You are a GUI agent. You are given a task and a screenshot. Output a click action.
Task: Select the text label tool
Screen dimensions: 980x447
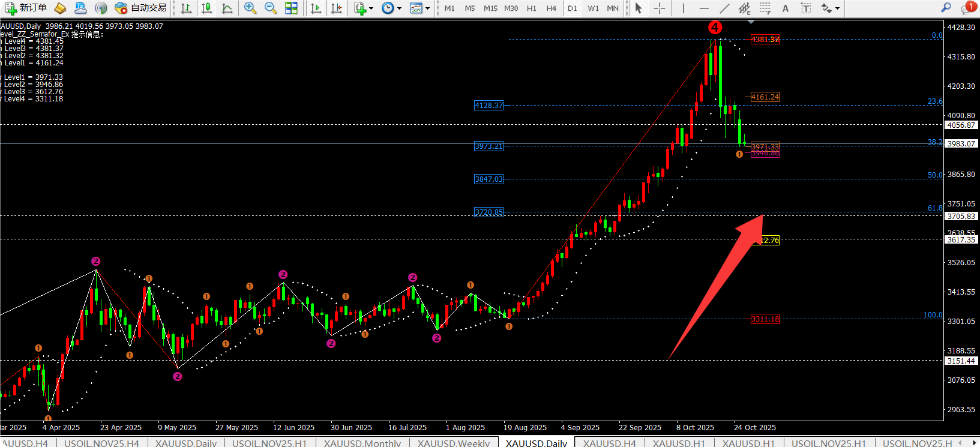(786, 8)
